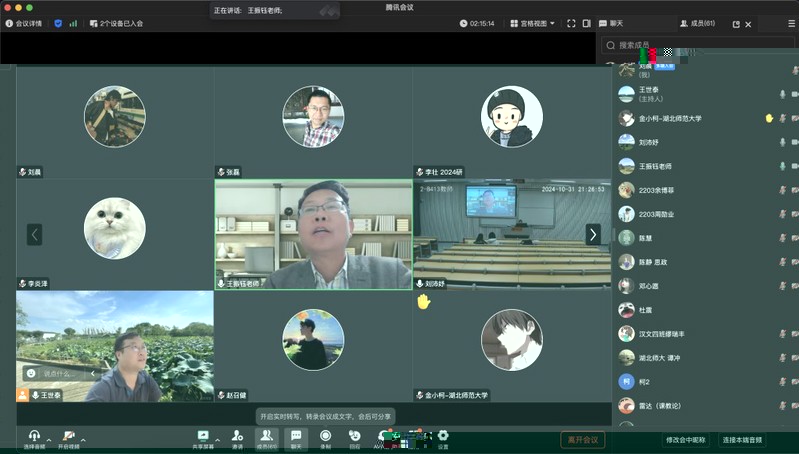Image resolution: width=799 pixels, height=454 pixels.
Task: Select the 赵召健 avatar tile
Action: tap(313, 340)
